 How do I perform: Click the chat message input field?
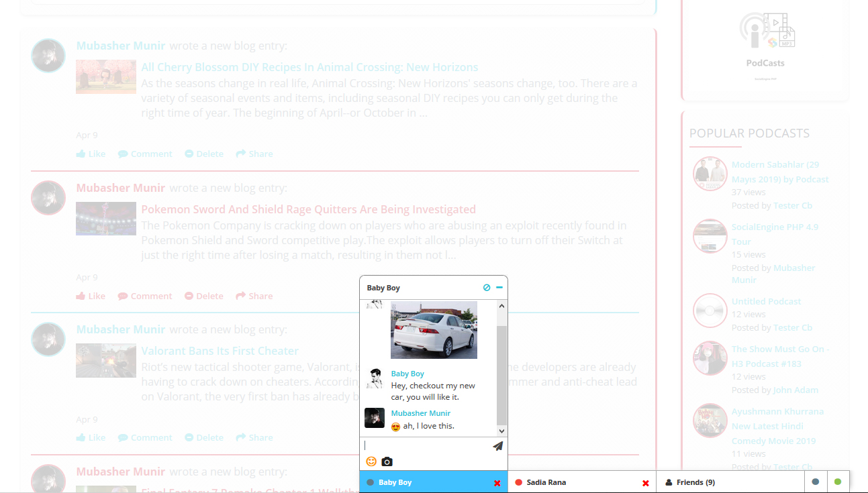[x=426, y=445]
